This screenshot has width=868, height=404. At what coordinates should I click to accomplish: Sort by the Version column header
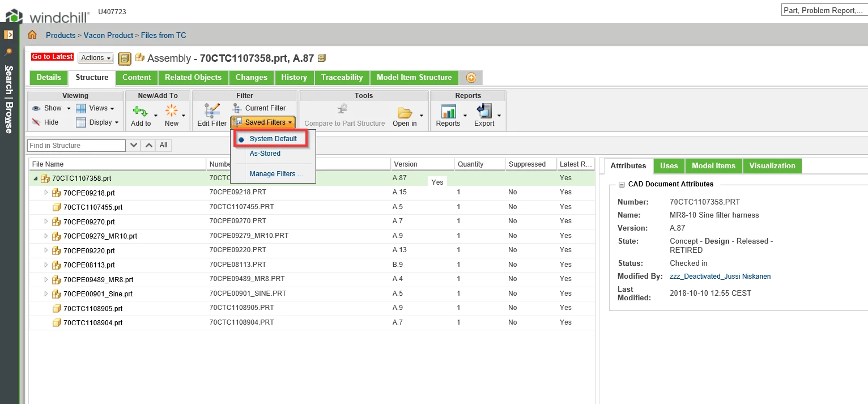tap(423, 164)
